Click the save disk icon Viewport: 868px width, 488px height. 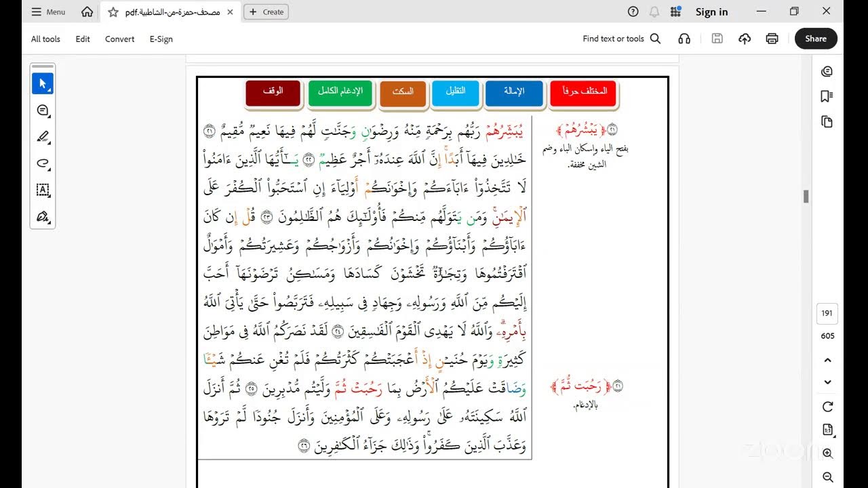(x=717, y=39)
